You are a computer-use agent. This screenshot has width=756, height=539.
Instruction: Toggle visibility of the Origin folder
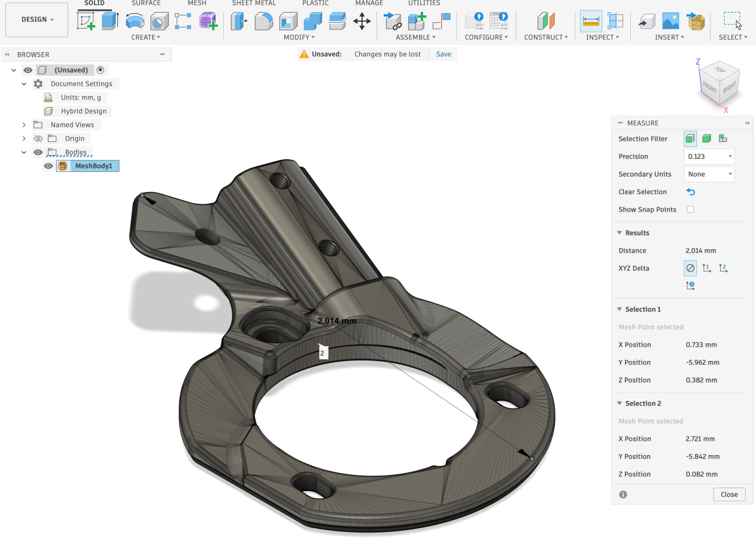click(x=38, y=138)
